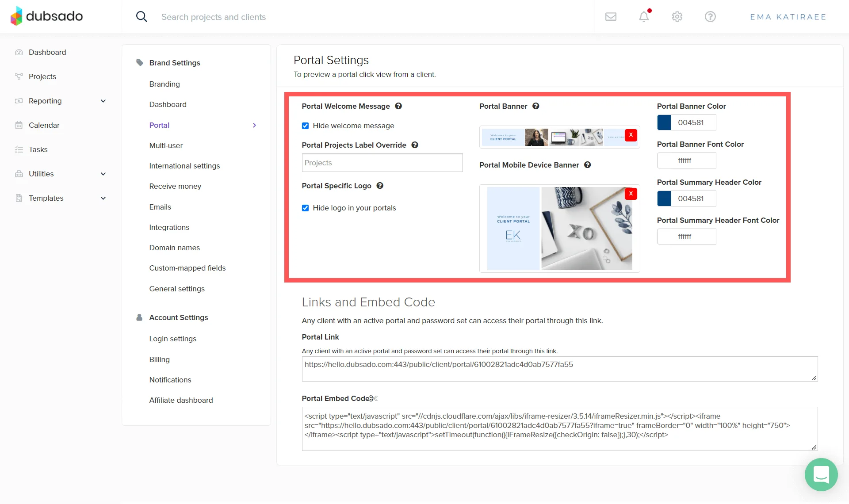Show help for Portal Specific Logo
This screenshot has height=504, width=849.
pyautogui.click(x=380, y=186)
